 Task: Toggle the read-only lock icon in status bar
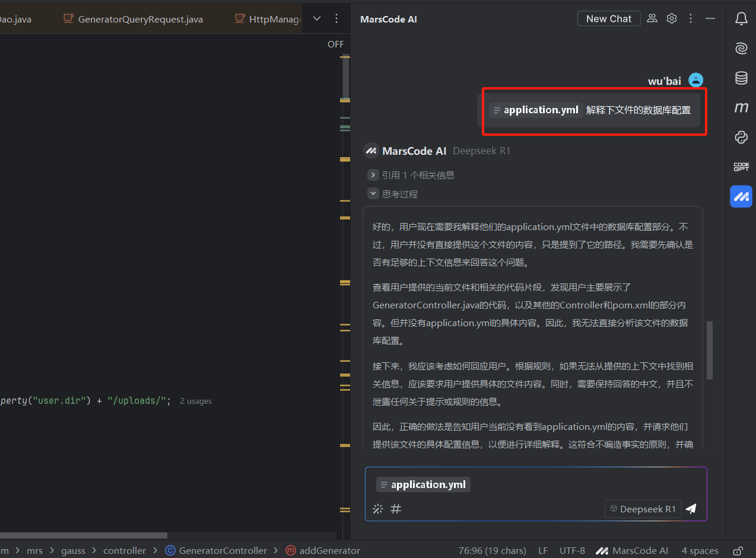point(738,551)
